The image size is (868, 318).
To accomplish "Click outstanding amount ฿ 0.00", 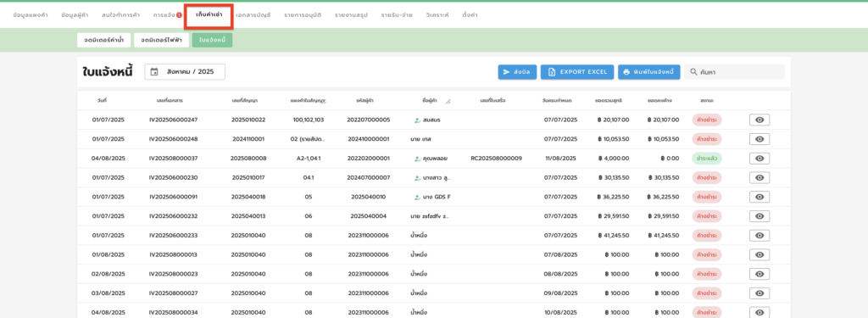I will (x=670, y=159).
